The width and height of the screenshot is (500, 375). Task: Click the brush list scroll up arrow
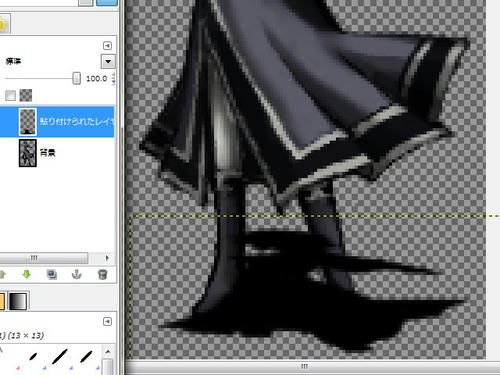[108, 352]
